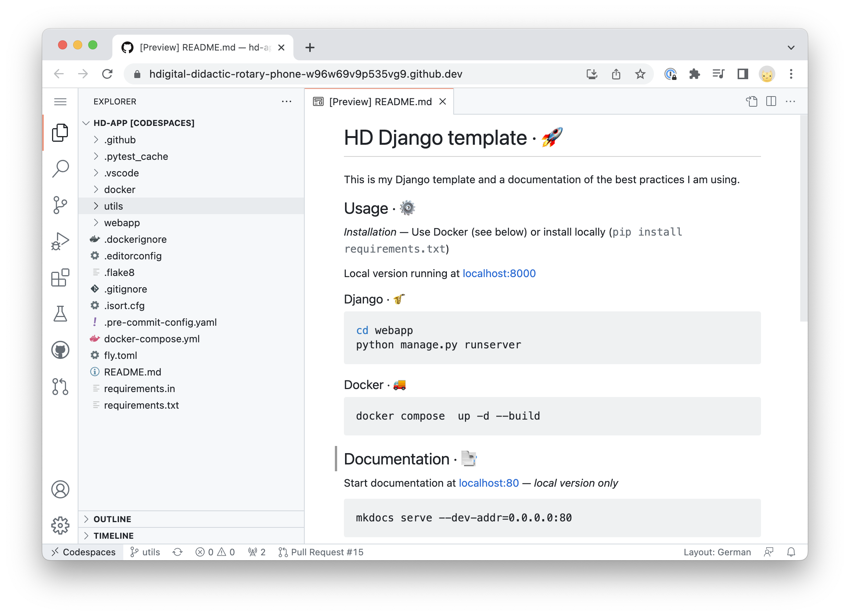Split the editor to the right
The width and height of the screenshot is (850, 616).
pyautogui.click(x=771, y=101)
